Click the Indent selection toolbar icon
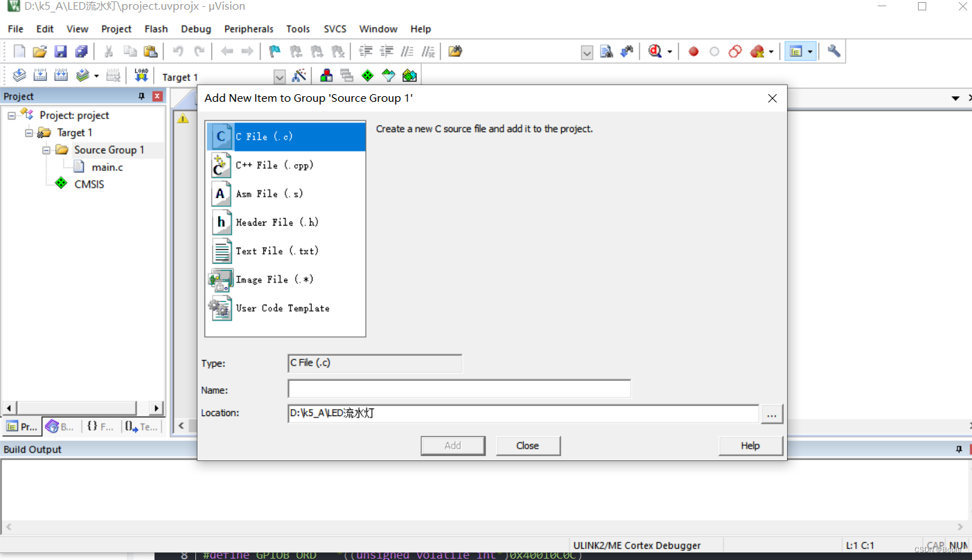The width and height of the screenshot is (972, 560). (x=365, y=51)
